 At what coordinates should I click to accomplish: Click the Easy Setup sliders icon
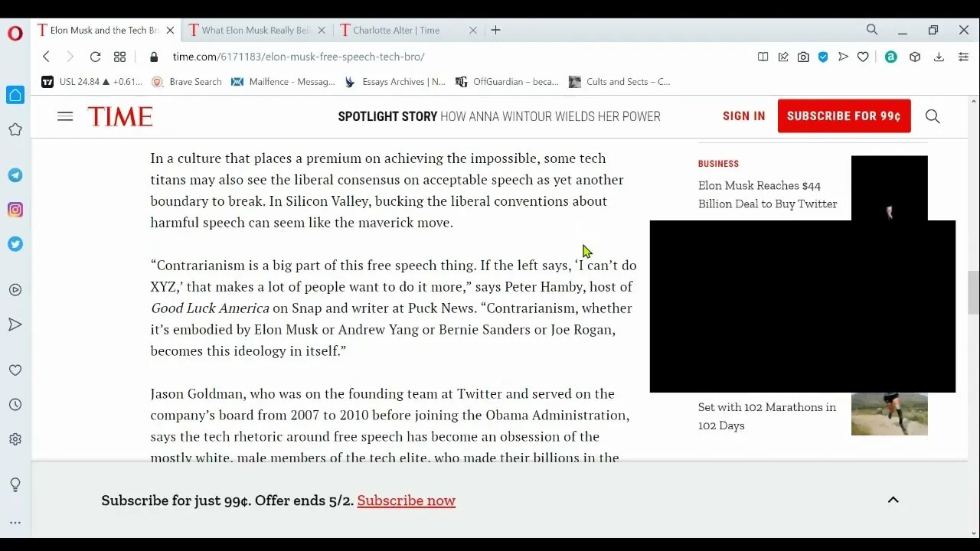(963, 57)
